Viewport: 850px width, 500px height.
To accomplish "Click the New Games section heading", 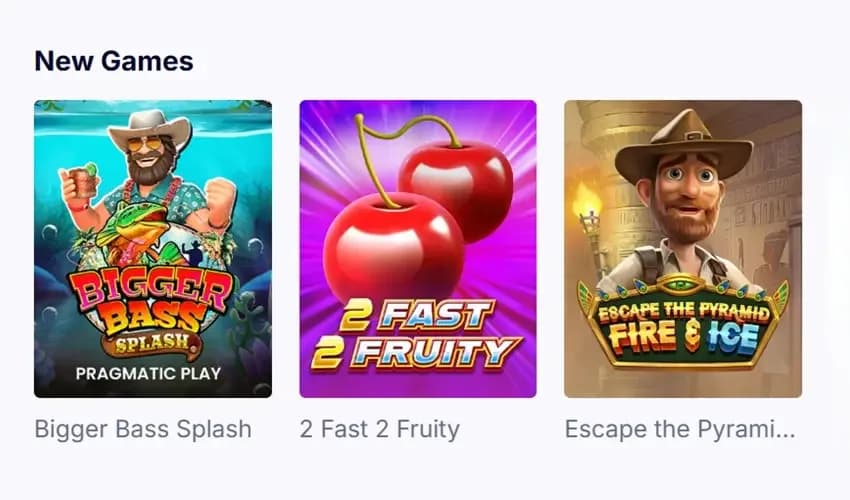I will (x=114, y=61).
